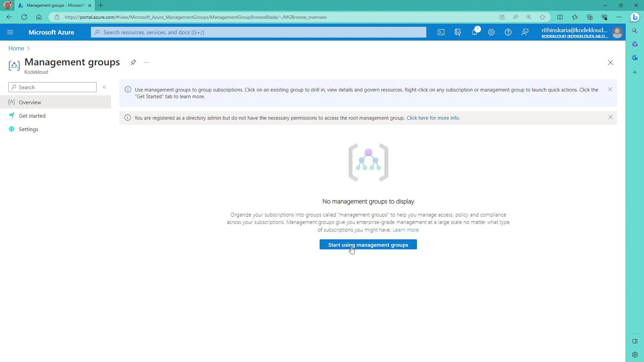Viewport: 644px width, 362px height.
Task: Toggle sidebar panel layout icon at bottom
Action: coord(635,341)
